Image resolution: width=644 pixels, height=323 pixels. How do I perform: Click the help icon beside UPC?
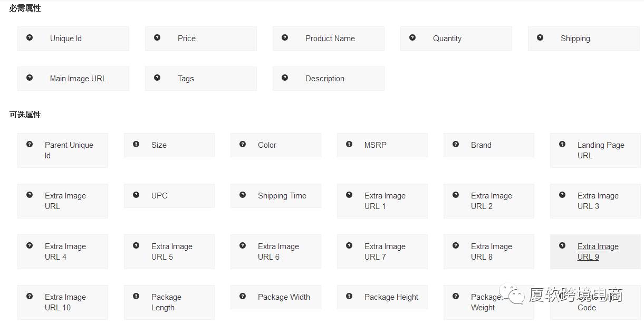pyautogui.click(x=136, y=195)
